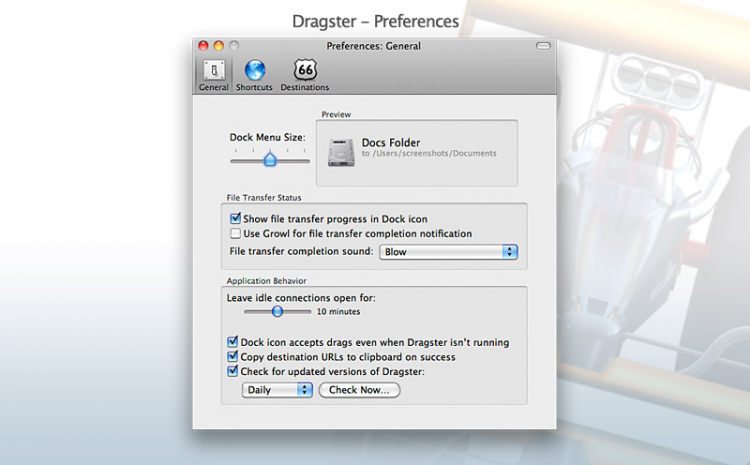Toggle Show file transfer progress in Dock icon
The width and height of the screenshot is (750, 465).
point(235,219)
